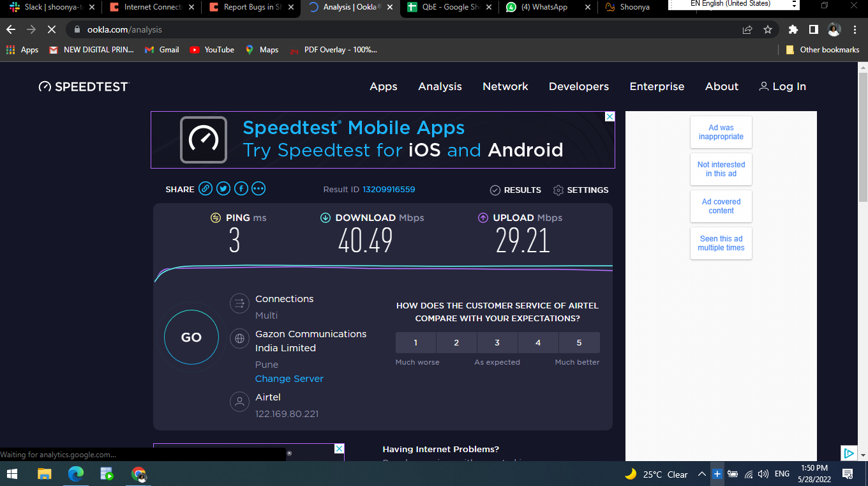The image size is (868, 486).
Task: Adjust the system volume control
Action: 763,474
